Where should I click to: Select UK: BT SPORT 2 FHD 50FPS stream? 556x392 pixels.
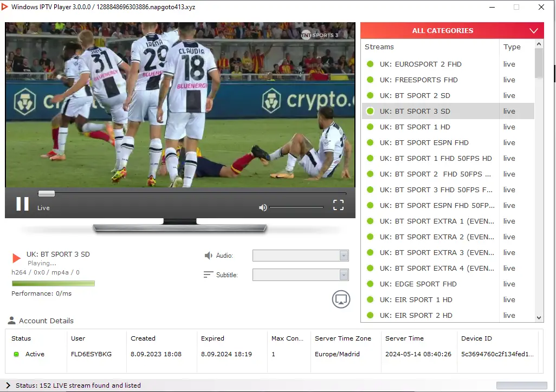click(x=448, y=174)
